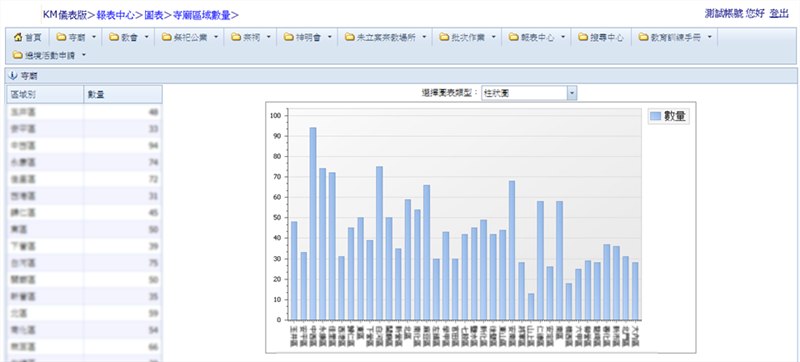Select the 西港區 row in the table

84,196
